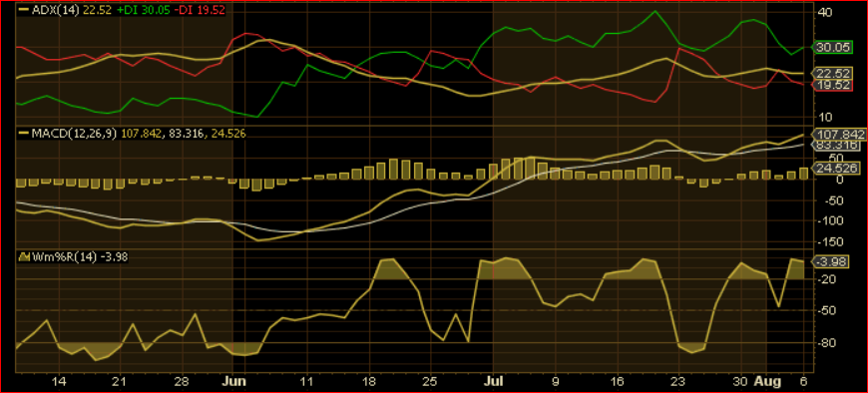Viewport: 868px width, 393px height.
Task: Click the ADX legend color marker
Action: (x=24, y=9)
